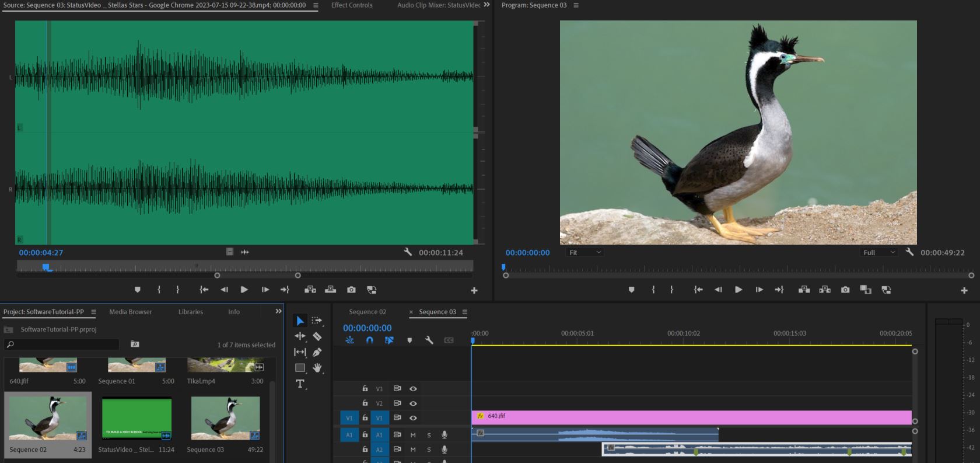Click Export Frame camera in Program monitor
Screen dimensions: 980x463
[x=845, y=290]
